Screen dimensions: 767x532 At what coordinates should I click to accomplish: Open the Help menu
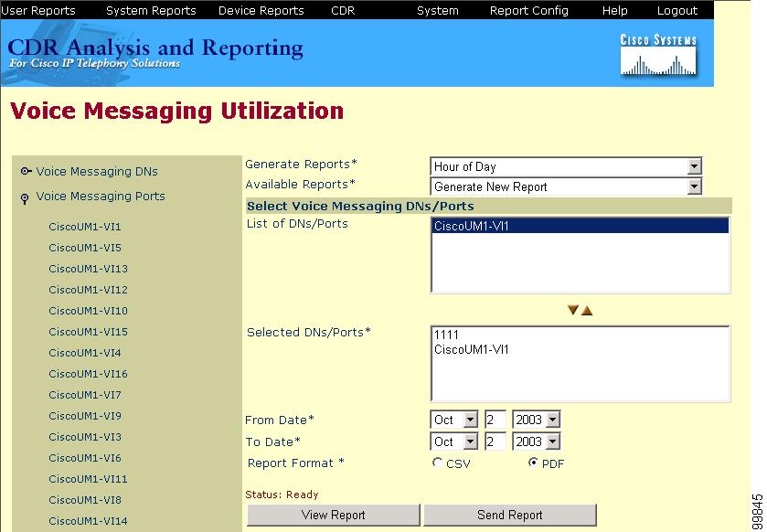coord(615,10)
